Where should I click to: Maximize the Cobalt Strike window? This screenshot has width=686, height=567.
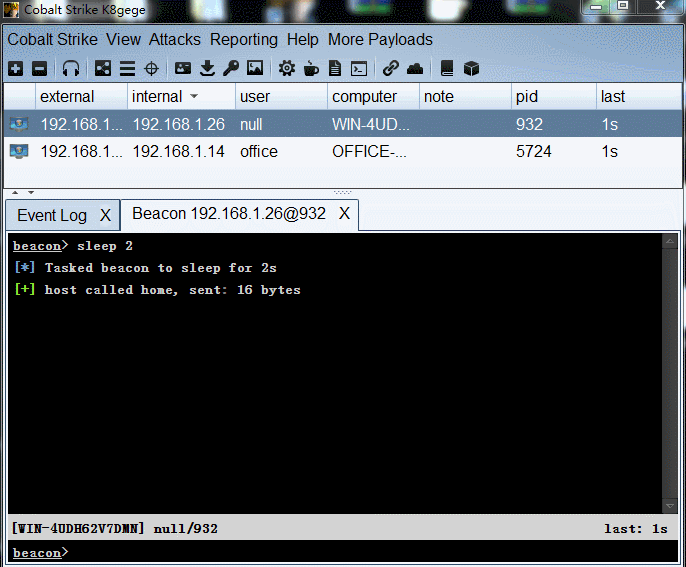click(623, 6)
